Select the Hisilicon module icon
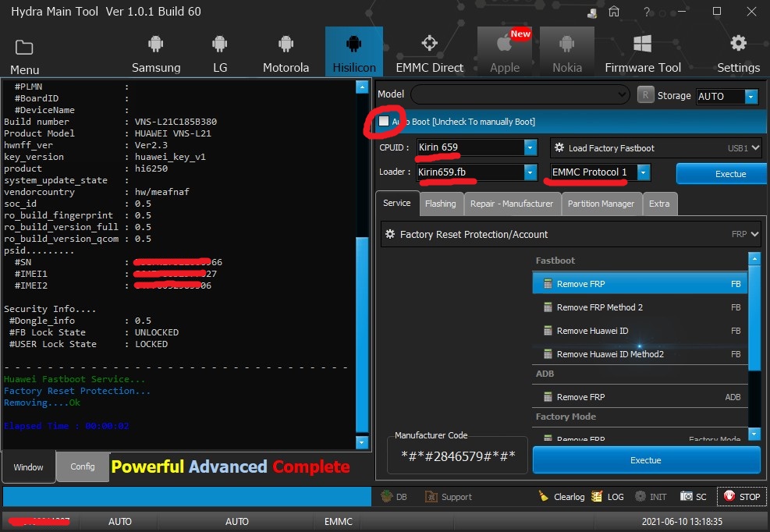770x532 pixels. click(353, 44)
